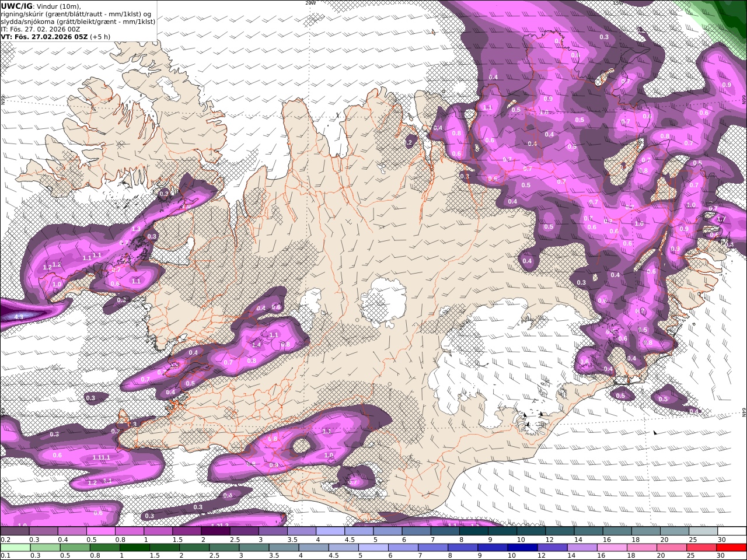The height and width of the screenshot is (560, 747).
Task: Click the snow-scale swatch starting at 16
Action: point(617,531)
